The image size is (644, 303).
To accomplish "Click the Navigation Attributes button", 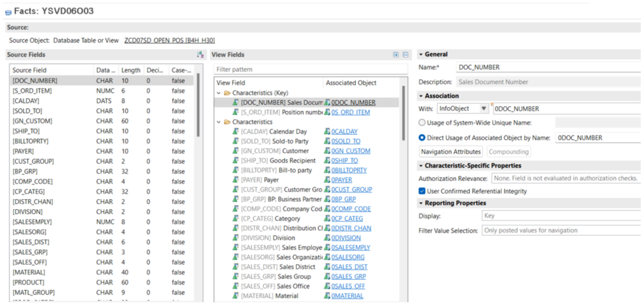I will click(x=451, y=152).
